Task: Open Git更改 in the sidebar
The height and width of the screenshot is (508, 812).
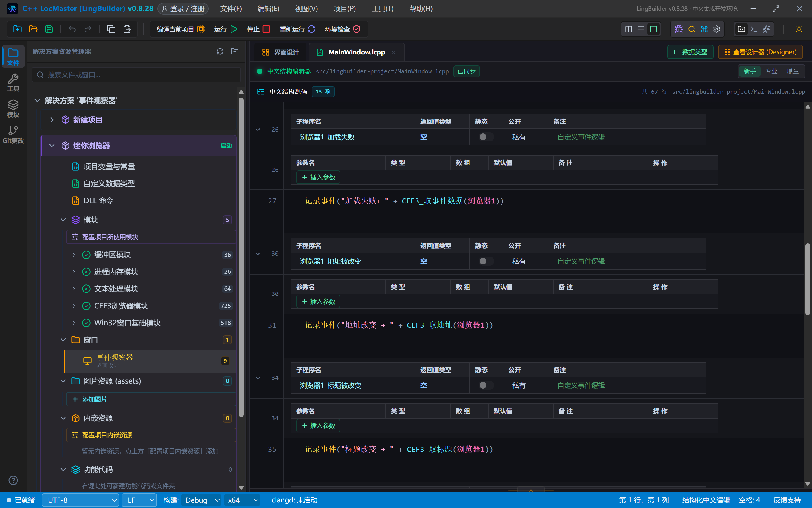Action: tap(13, 134)
